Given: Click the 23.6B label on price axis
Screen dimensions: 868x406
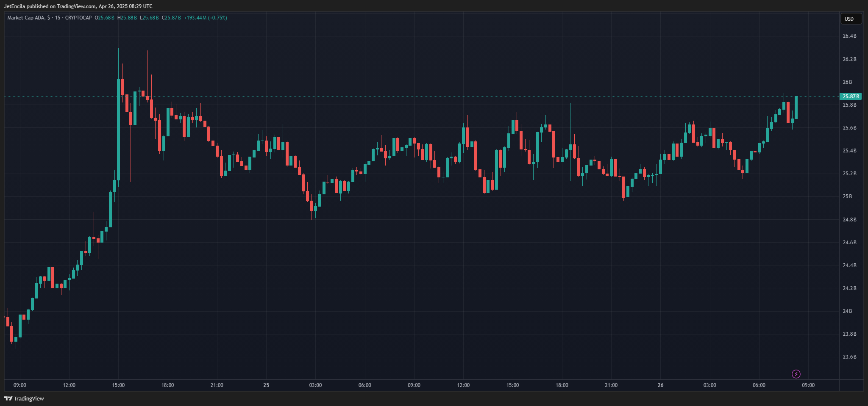Looking at the screenshot, I should [x=849, y=357].
